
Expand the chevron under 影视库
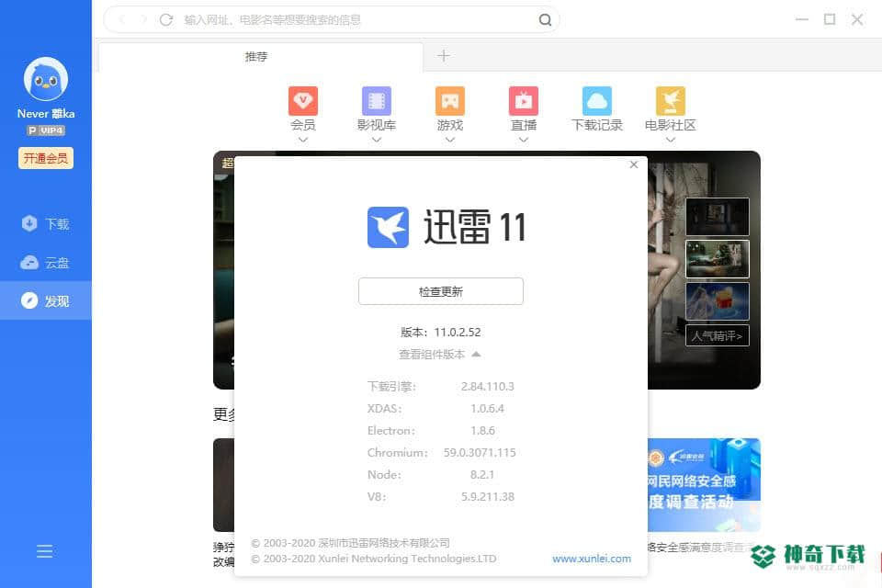click(x=377, y=140)
